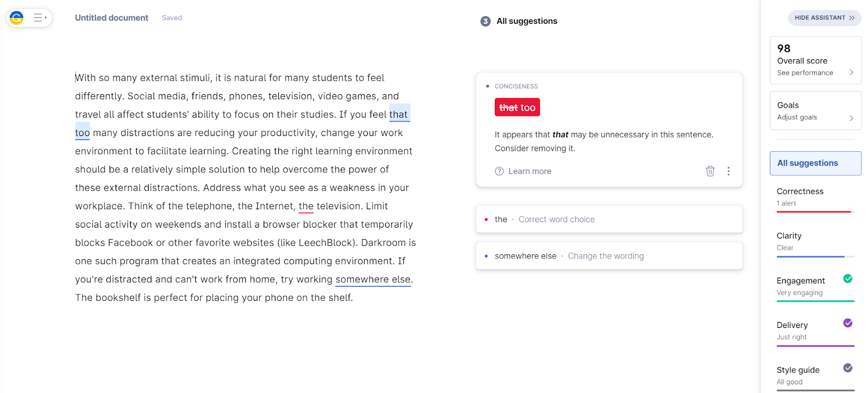This screenshot has height=393, width=868.
Task: Dismiss suggestion with the trash icon
Action: tap(710, 171)
